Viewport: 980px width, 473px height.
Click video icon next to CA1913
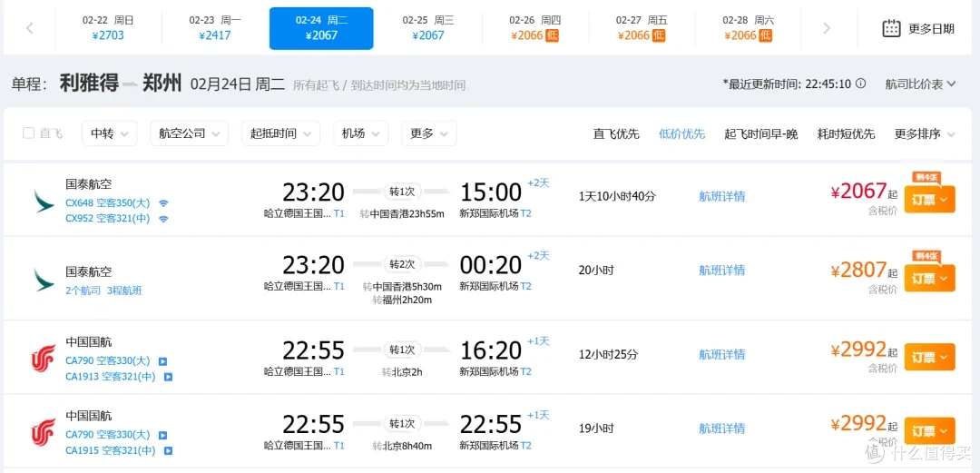click(x=168, y=378)
